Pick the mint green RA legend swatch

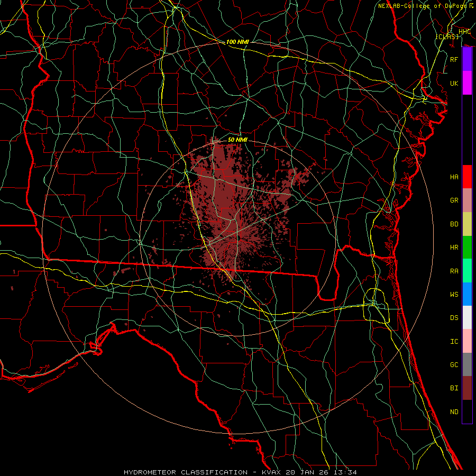click(x=467, y=271)
